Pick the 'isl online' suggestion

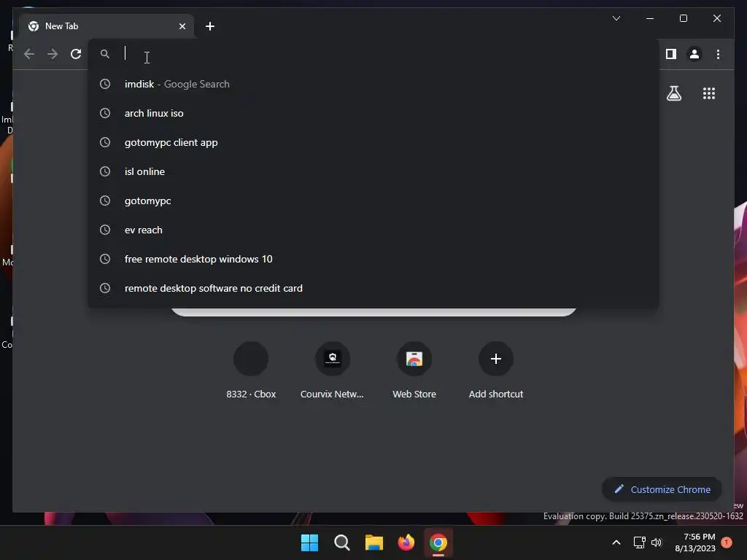tap(373, 171)
